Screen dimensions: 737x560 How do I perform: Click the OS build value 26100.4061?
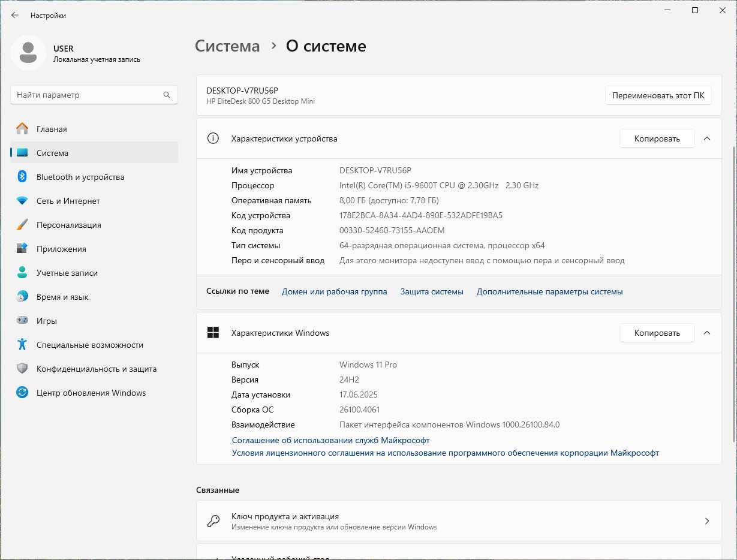coord(359,410)
